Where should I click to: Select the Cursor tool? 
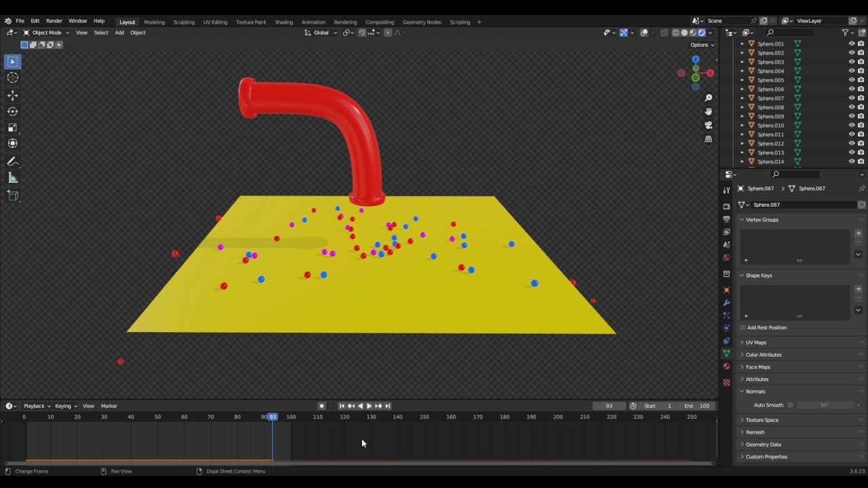tap(13, 77)
